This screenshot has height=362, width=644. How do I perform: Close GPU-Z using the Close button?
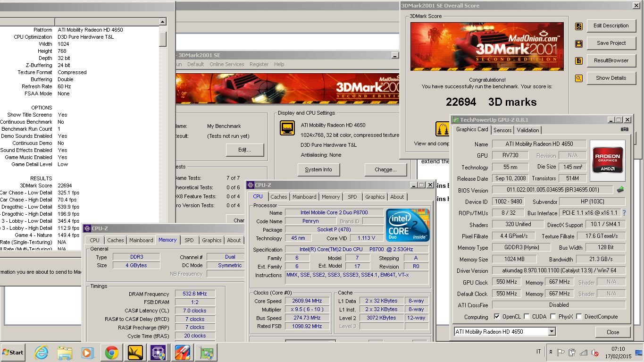coord(613,332)
